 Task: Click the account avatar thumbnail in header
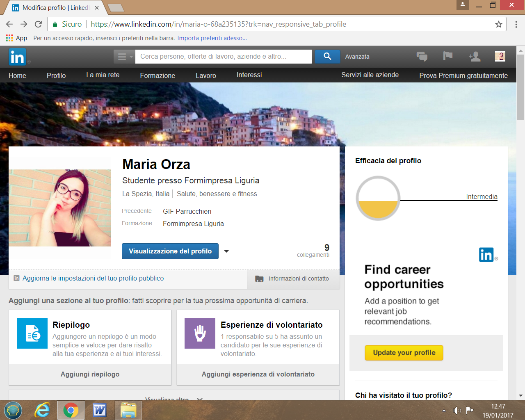tap(500, 57)
